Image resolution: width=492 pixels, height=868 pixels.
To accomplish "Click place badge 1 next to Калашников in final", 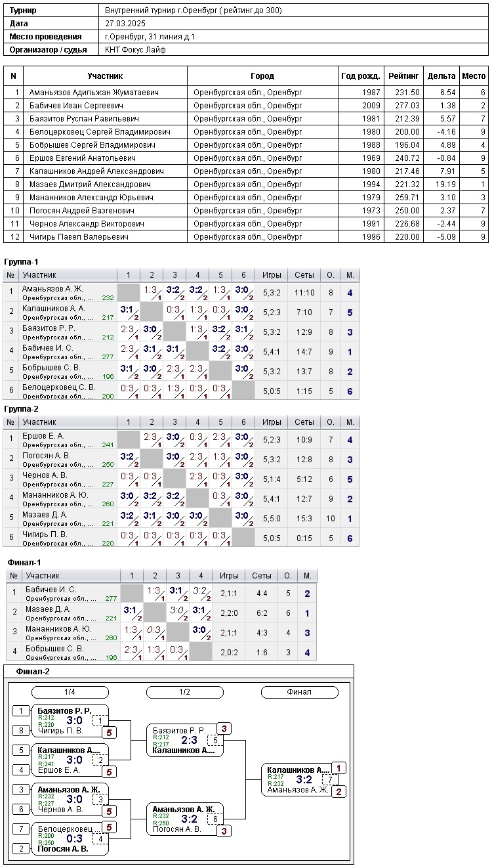I will (338, 768).
